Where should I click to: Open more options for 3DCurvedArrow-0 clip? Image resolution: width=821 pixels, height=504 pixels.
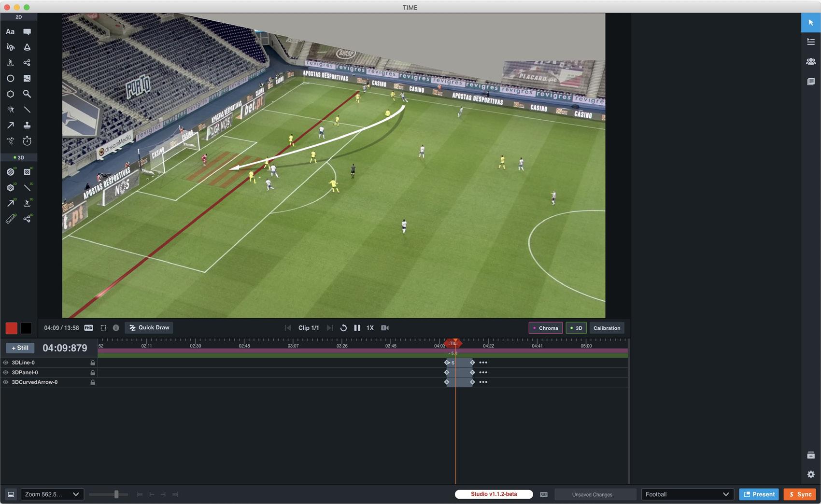[483, 382]
